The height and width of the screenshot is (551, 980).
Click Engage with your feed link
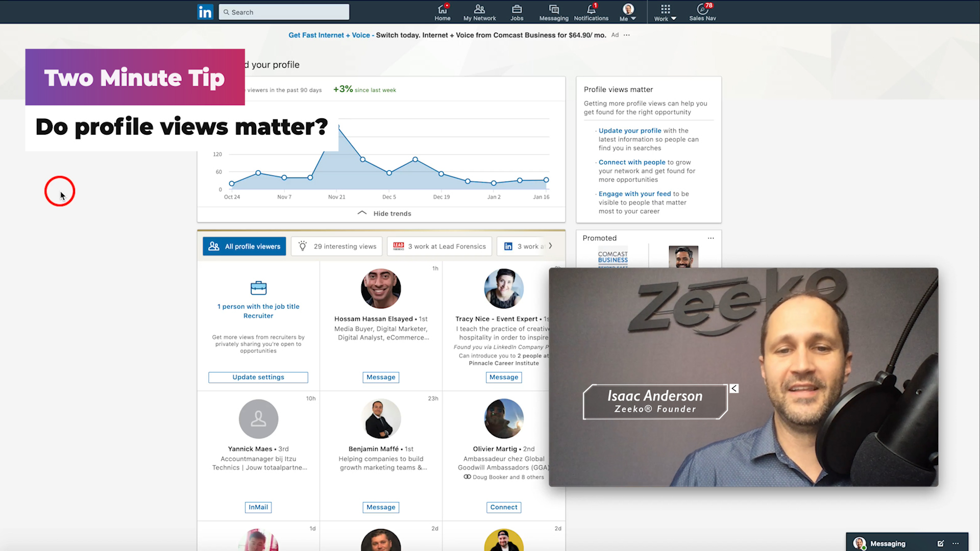tap(633, 194)
